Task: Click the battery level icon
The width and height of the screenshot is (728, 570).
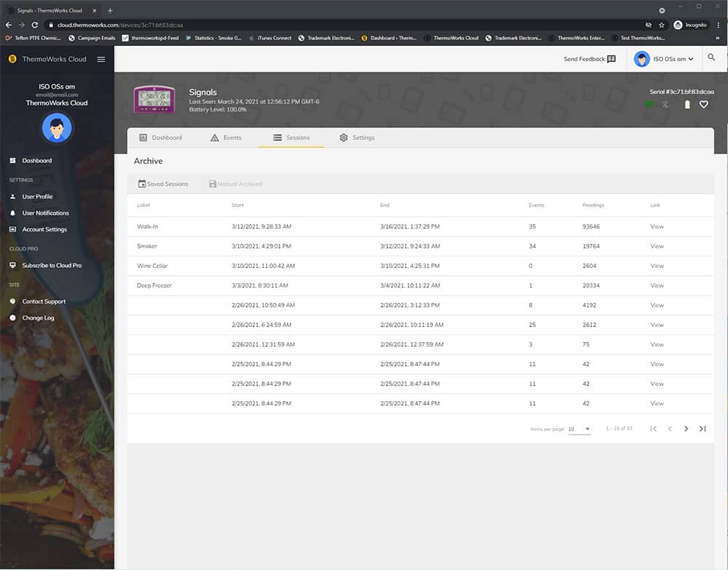Action: tap(686, 105)
